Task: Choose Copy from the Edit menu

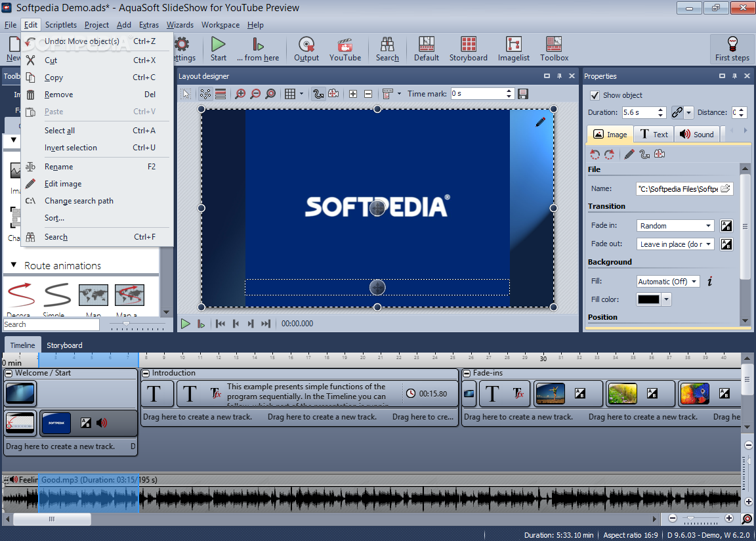Action: (97, 77)
